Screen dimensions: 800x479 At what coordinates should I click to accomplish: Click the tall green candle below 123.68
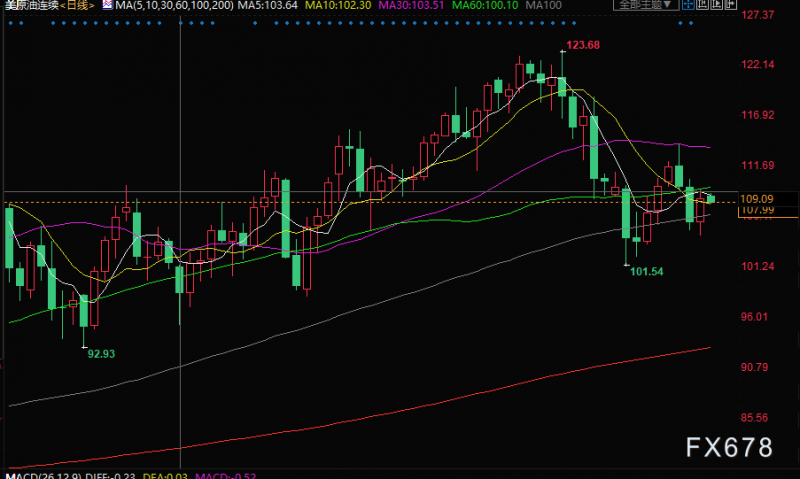click(x=562, y=86)
